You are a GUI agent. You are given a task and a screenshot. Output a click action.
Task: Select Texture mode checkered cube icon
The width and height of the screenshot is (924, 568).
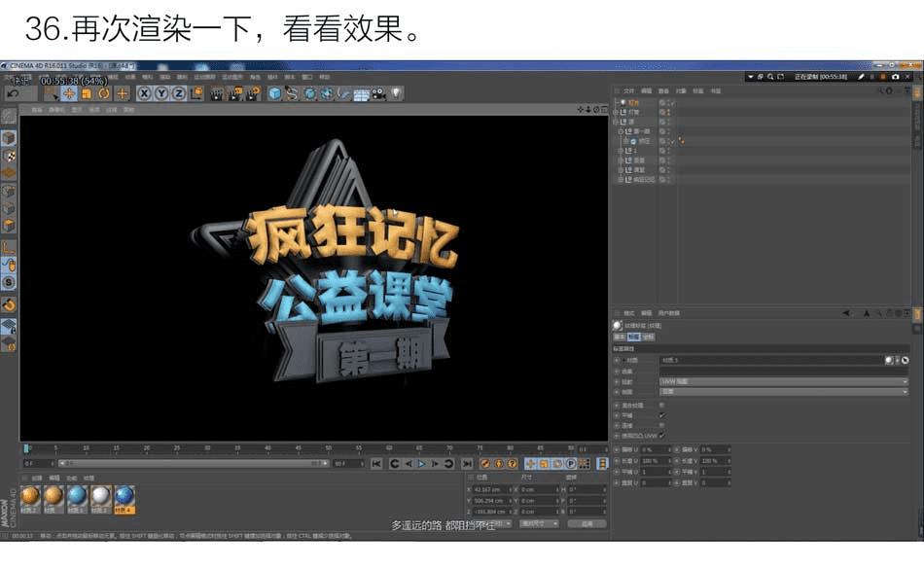coord(9,156)
